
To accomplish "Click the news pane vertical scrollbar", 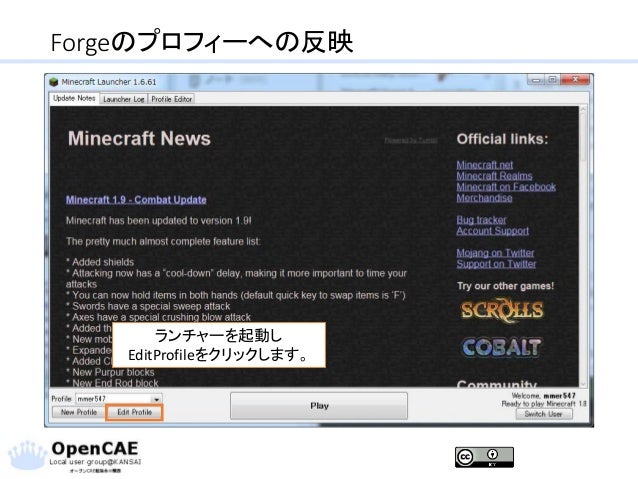I will pyautogui.click(x=583, y=247).
